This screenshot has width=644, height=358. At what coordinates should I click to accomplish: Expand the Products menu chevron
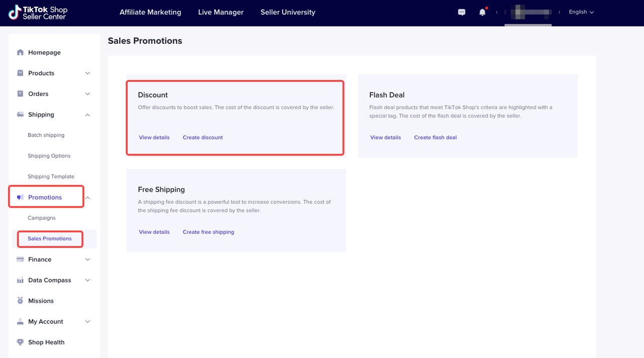tap(88, 73)
